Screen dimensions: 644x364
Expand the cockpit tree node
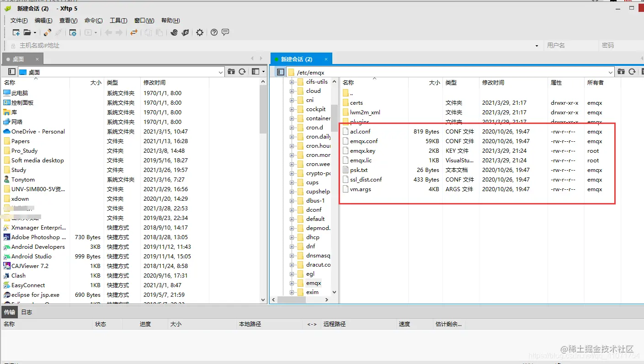[x=292, y=109]
